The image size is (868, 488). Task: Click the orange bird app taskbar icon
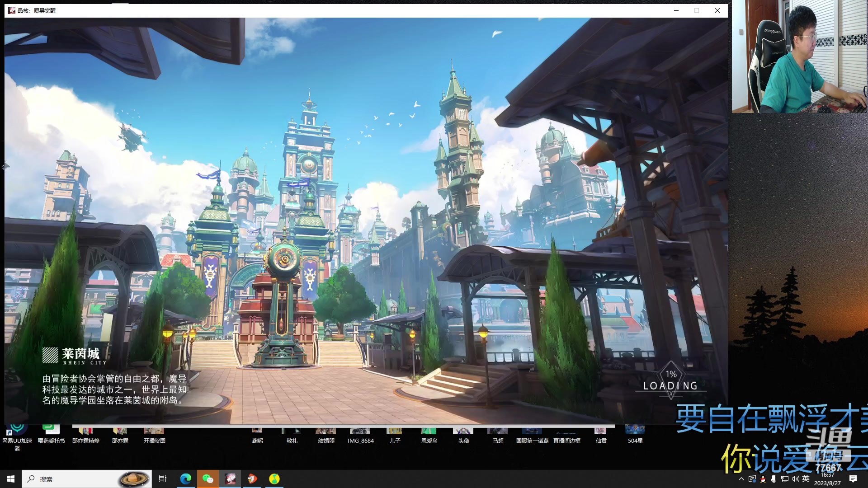(252, 479)
